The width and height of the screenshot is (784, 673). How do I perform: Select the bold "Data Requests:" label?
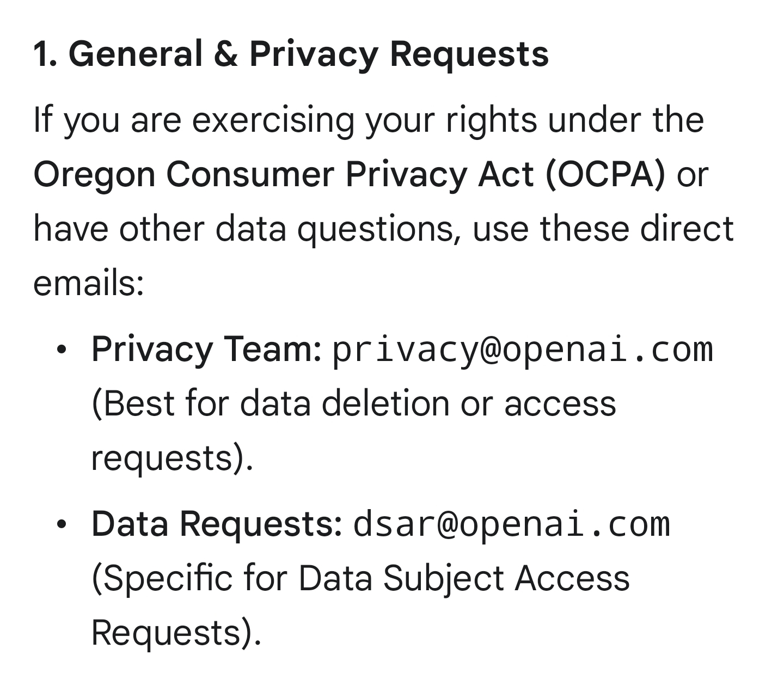tap(217, 524)
